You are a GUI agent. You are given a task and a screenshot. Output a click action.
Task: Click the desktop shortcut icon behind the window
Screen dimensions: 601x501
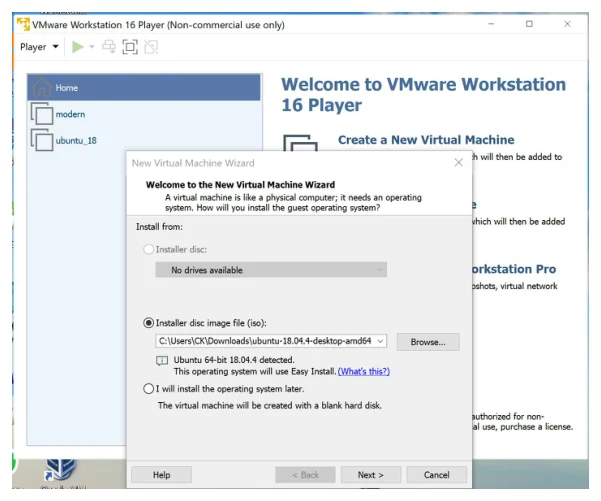coord(60,470)
